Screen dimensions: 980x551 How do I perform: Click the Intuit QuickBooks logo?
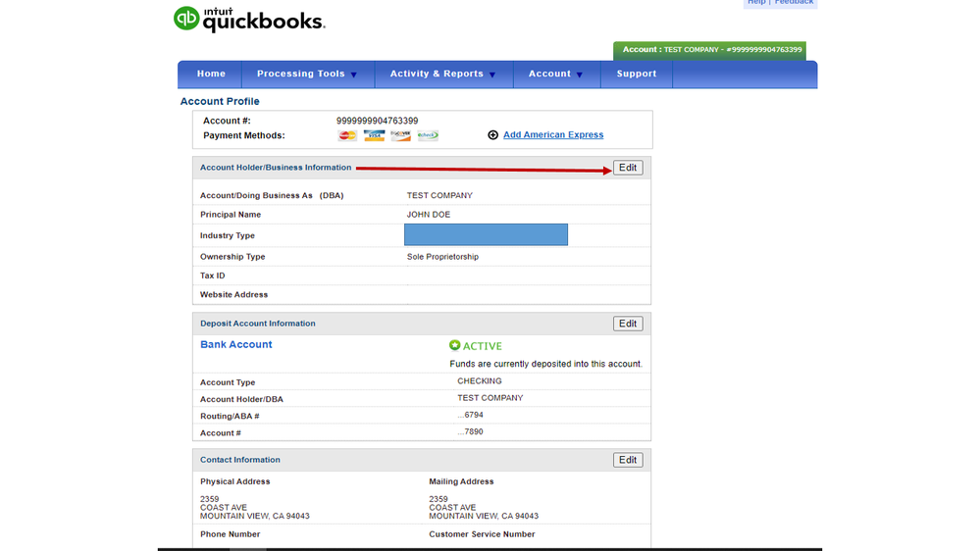pyautogui.click(x=249, y=20)
